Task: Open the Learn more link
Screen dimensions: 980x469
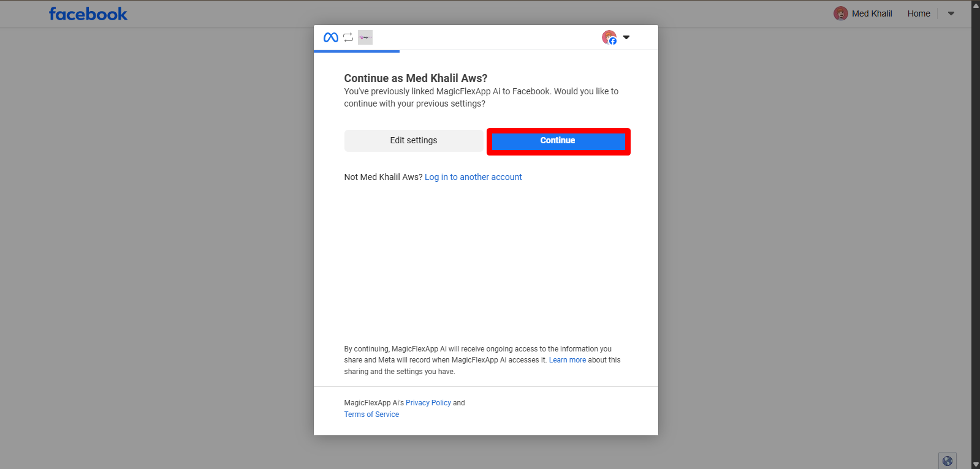Action: pos(568,360)
